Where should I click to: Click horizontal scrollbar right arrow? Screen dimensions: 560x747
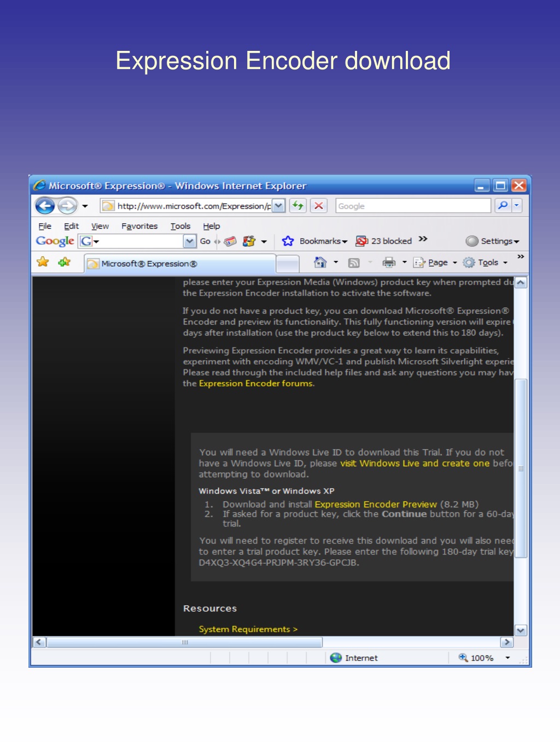tap(507, 642)
